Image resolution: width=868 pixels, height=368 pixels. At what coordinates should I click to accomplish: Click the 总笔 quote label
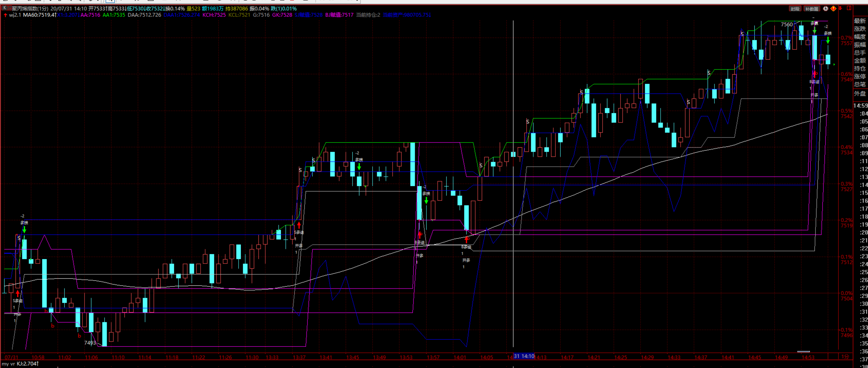coord(860,84)
